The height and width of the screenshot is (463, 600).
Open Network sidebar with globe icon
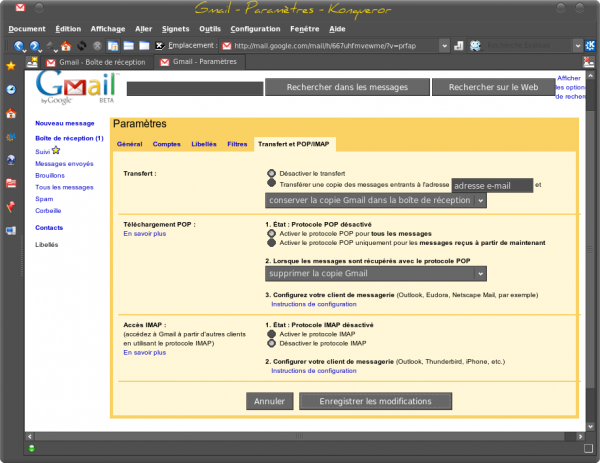(11, 160)
